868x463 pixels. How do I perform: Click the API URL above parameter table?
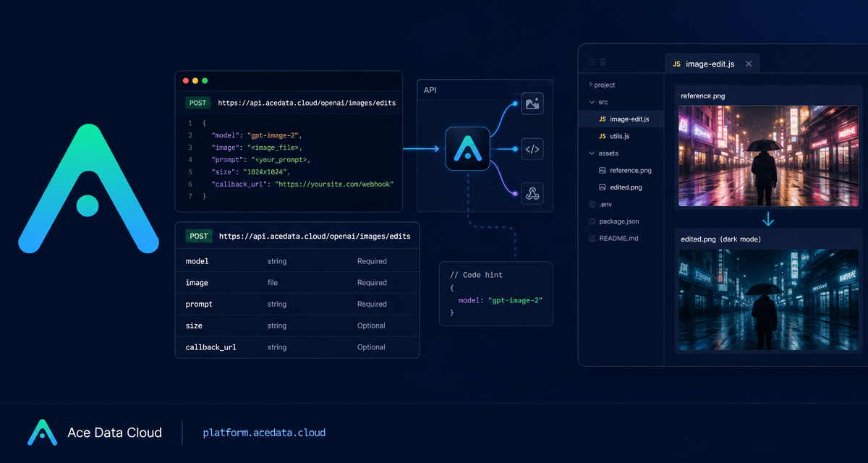point(315,236)
